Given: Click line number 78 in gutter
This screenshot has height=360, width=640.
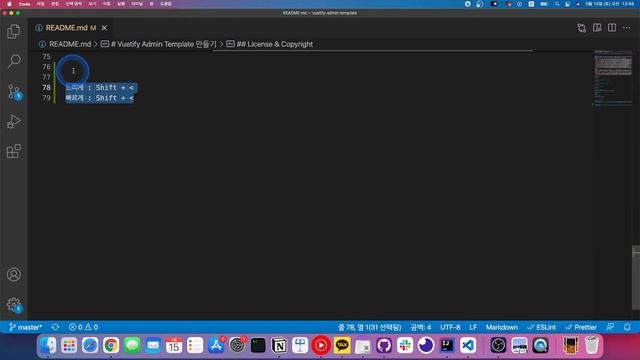Looking at the screenshot, I should click(x=47, y=87).
